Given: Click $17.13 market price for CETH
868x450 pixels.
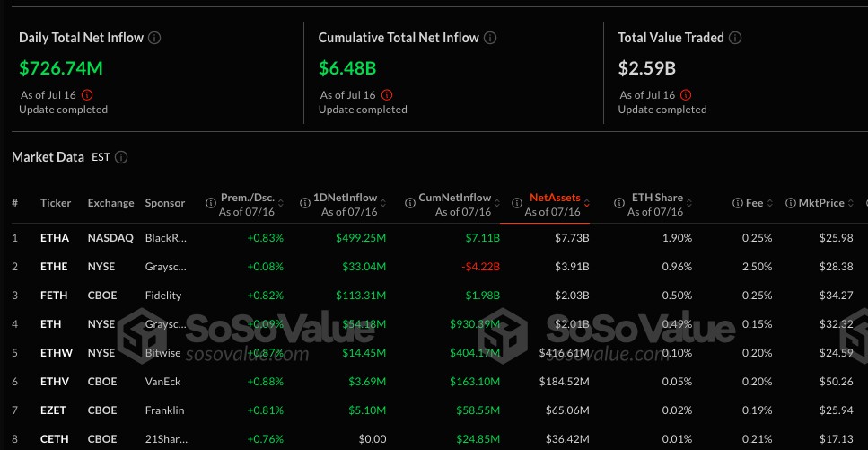Looking at the screenshot, I should [x=837, y=439].
